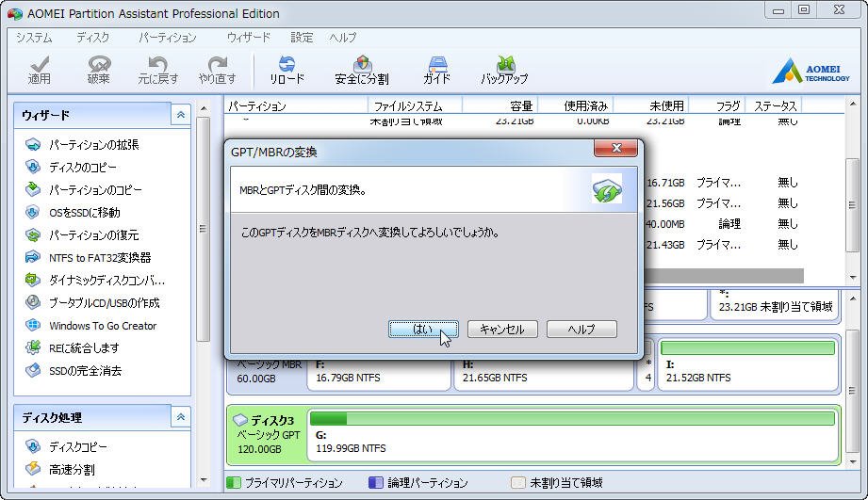868x500 pixels.
Task: Click the ディスク3 ベーシック GPT 120.00GB label
Action: (268, 435)
